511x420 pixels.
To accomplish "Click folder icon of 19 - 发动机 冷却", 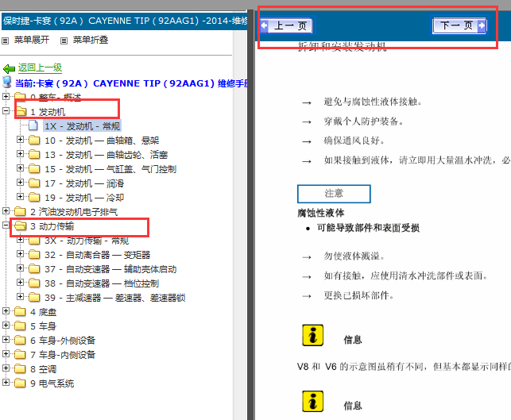I will tap(34, 198).
